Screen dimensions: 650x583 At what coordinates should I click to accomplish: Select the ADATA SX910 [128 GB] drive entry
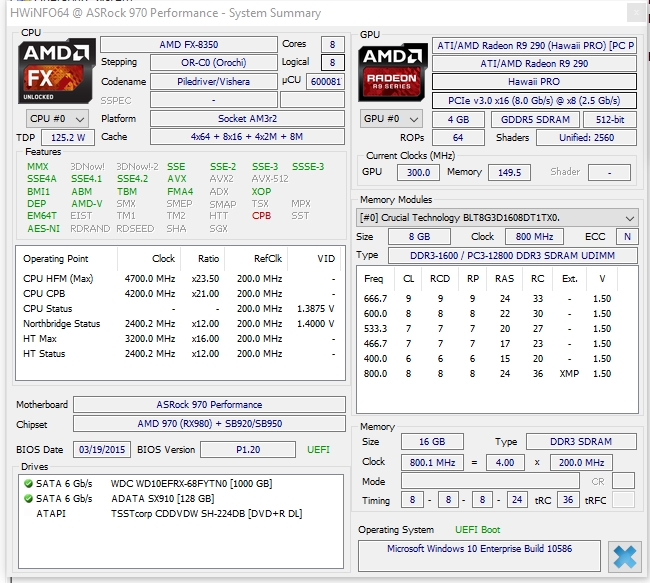pos(181,498)
